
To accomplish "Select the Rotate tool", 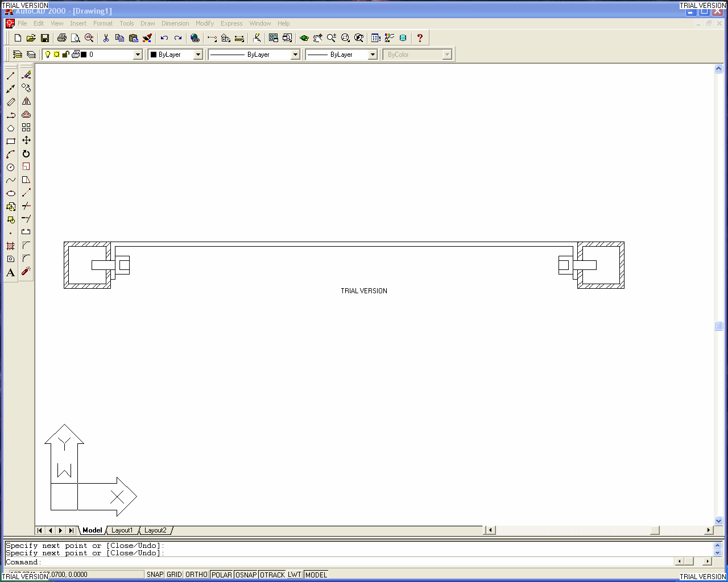I will (x=26, y=154).
